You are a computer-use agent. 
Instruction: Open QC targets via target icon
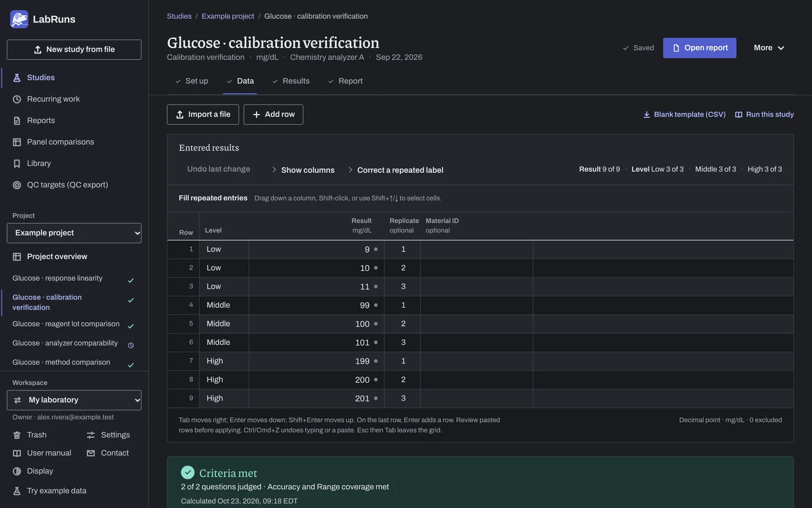coord(17,185)
